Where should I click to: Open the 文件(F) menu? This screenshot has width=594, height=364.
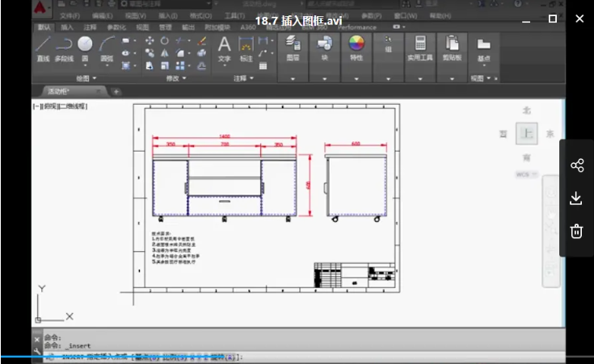coord(70,16)
